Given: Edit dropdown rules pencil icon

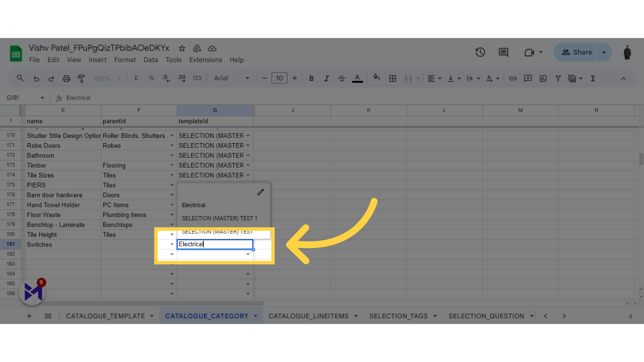Looking at the screenshot, I should (261, 192).
